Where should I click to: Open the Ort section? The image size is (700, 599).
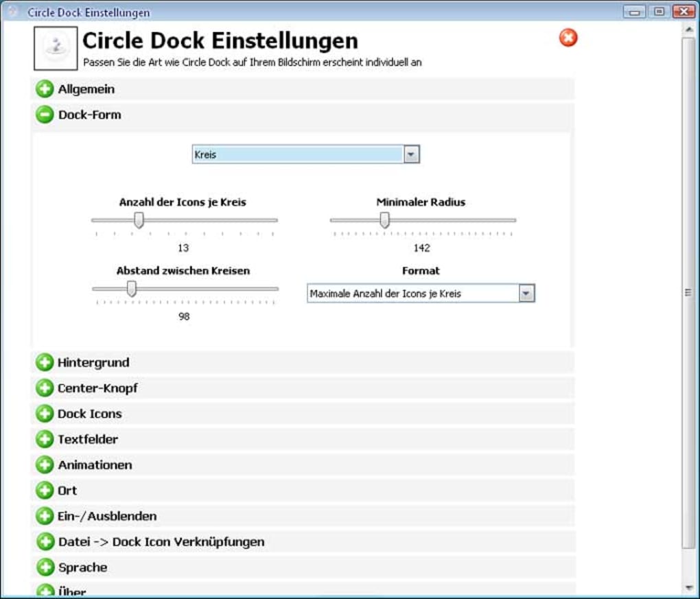tap(44, 490)
